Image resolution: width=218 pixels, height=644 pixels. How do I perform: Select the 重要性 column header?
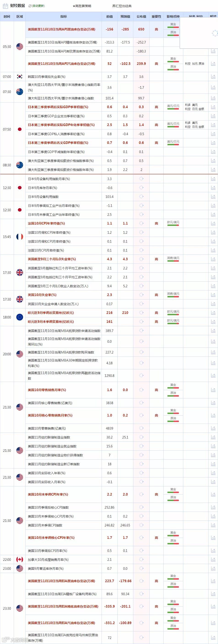coord(156,16)
